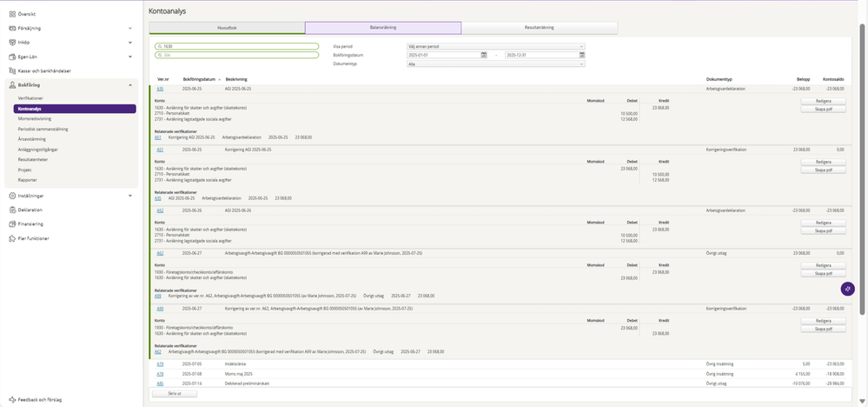Click the Belopp column header
868x407 pixels.
click(803, 80)
